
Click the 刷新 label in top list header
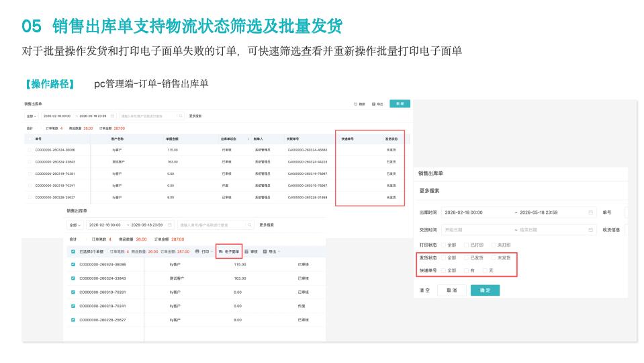(x=362, y=104)
